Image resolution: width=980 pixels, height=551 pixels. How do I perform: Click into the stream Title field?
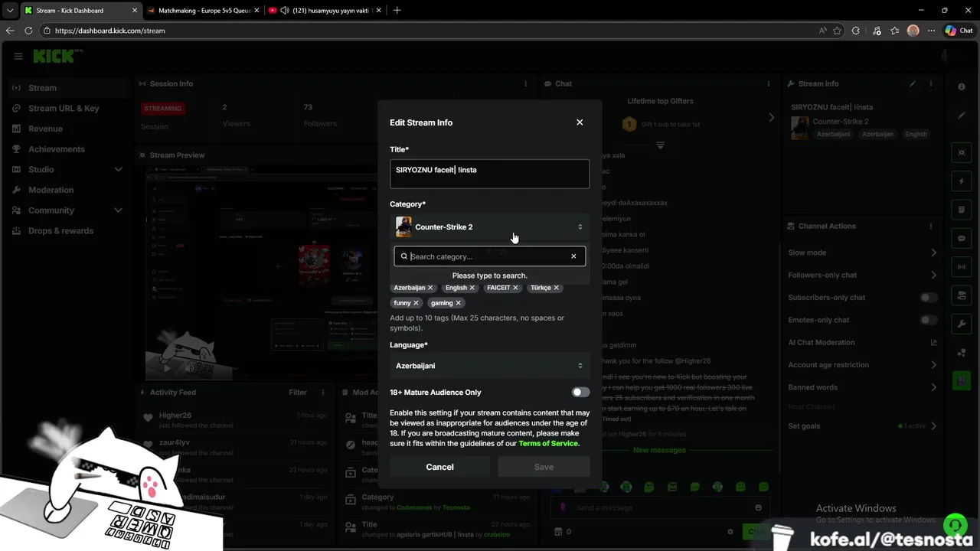490,174
